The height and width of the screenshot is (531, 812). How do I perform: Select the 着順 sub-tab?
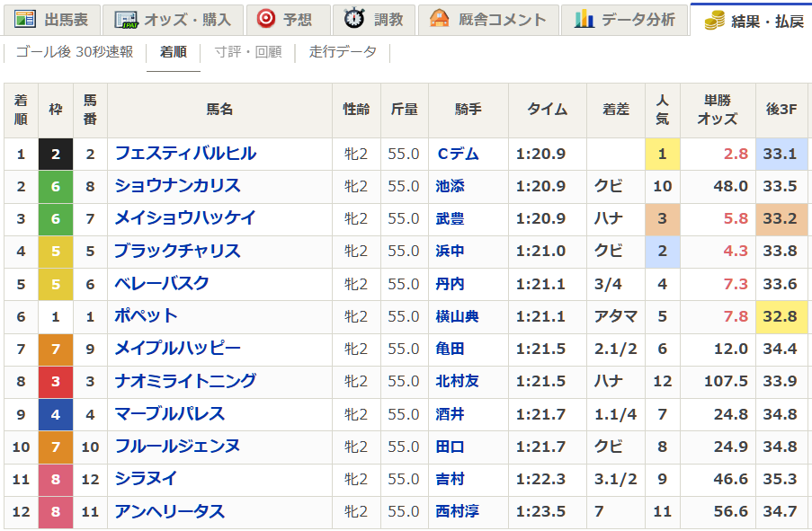click(x=174, y=52)
